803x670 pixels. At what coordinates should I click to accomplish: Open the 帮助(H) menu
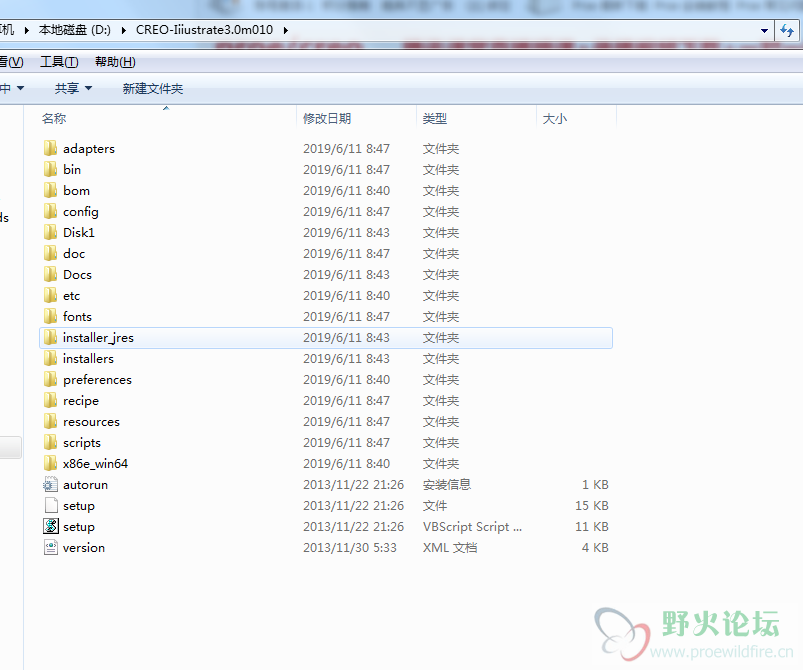click(115, 62)
